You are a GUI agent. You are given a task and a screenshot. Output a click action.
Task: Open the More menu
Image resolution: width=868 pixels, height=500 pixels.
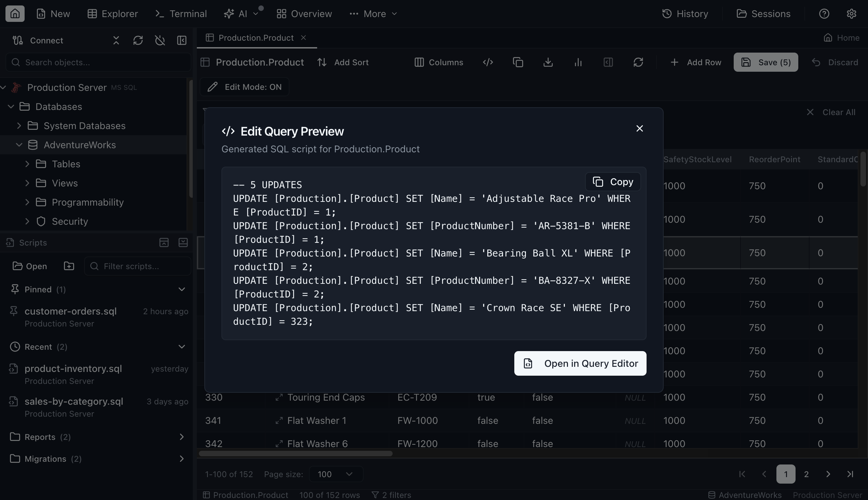pyautogui.click(x=373, y=14)
